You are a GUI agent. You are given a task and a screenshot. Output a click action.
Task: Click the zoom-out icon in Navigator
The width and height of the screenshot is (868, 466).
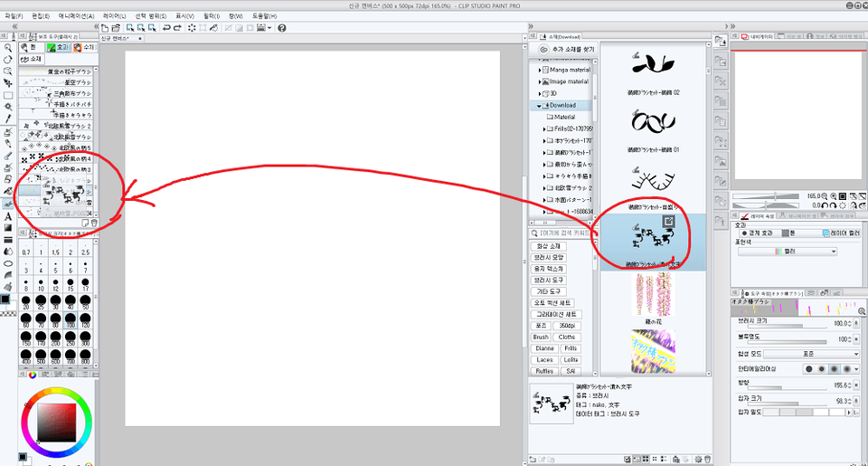[x=825, y=196]
